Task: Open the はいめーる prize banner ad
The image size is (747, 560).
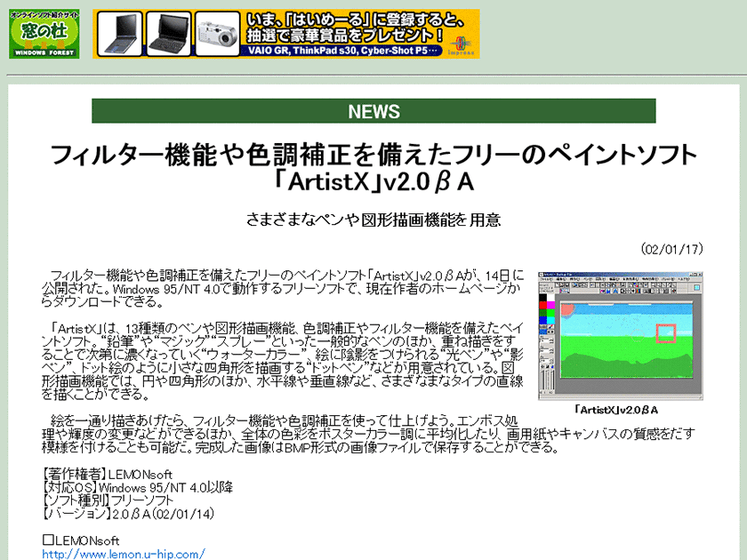Action: [x=285, y=34]
